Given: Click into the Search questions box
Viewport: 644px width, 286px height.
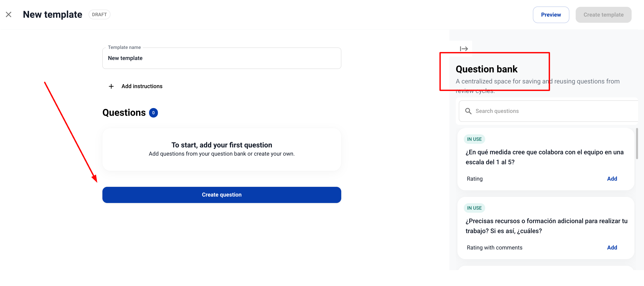Looking at the screenshot, I should coord(550,111).
